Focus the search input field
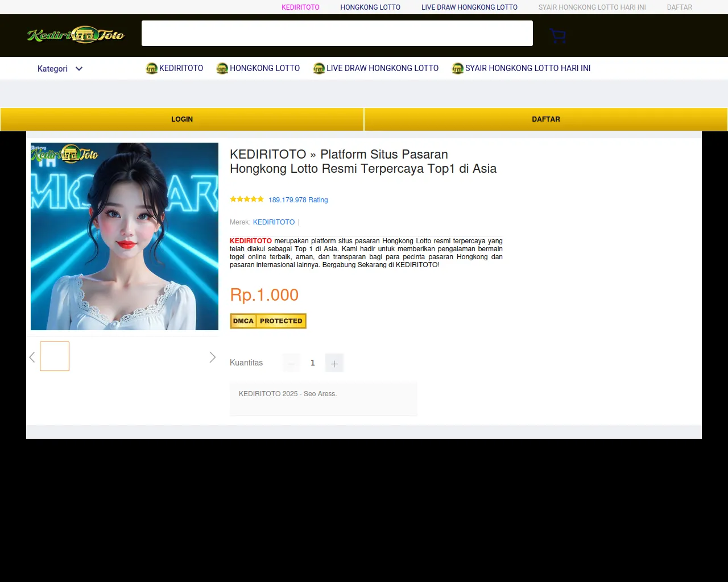Image resolution: width=728 pixels, height=582 pixels. tap(337, 34)
